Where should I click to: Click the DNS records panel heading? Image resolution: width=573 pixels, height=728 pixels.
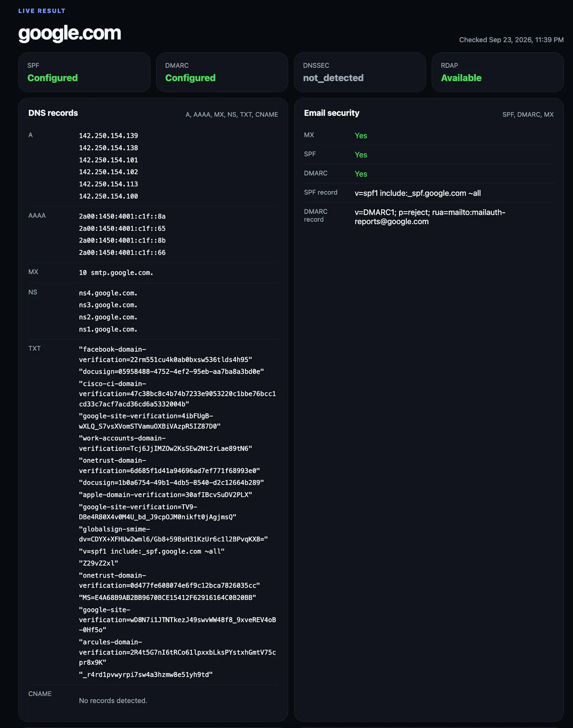point(53,113)
